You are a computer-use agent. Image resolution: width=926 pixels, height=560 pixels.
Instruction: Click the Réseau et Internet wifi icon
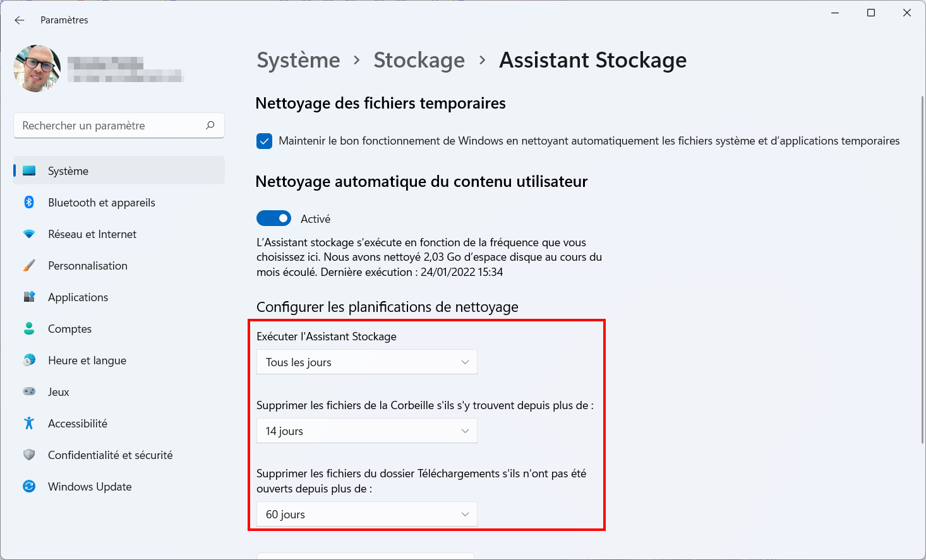[29, 234]
